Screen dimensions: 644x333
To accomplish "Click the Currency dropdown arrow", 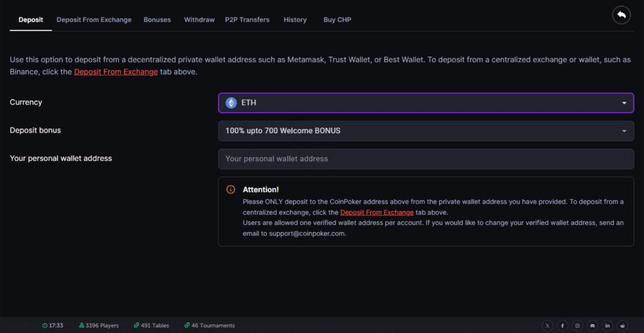I will tap(625, 103).
